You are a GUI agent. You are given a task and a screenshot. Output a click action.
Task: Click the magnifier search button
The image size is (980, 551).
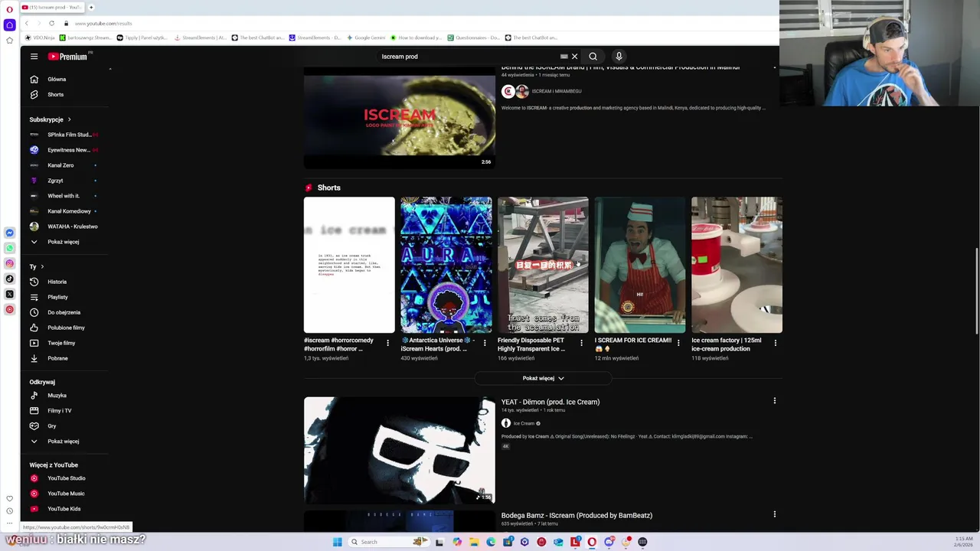[x=593, y=57]
